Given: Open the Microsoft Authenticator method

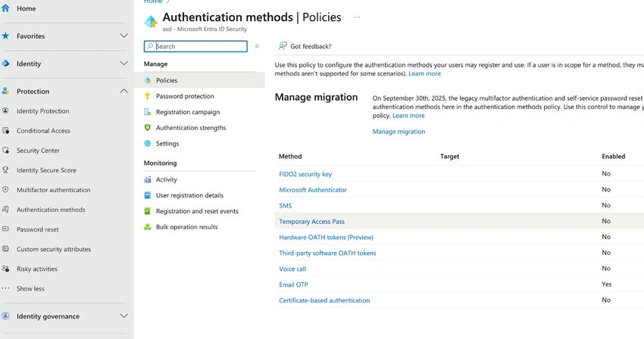Looking at the screenshot, I should pos(313,190).
